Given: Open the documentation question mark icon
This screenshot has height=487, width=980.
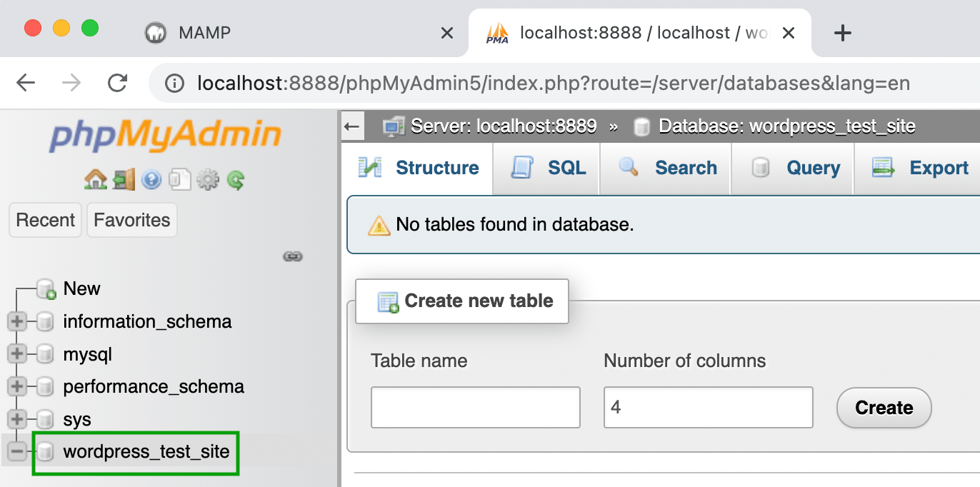Looking at the screenshot, I should [x=151, y=179].
